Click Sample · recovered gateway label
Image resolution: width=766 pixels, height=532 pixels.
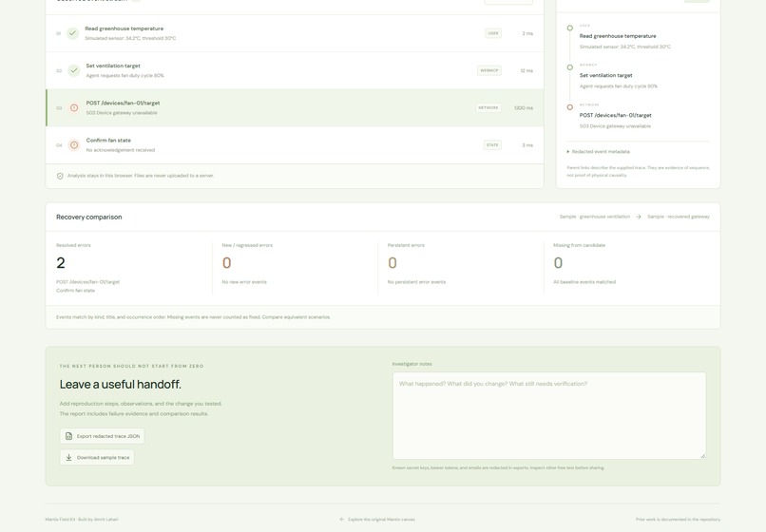[679, 217]
